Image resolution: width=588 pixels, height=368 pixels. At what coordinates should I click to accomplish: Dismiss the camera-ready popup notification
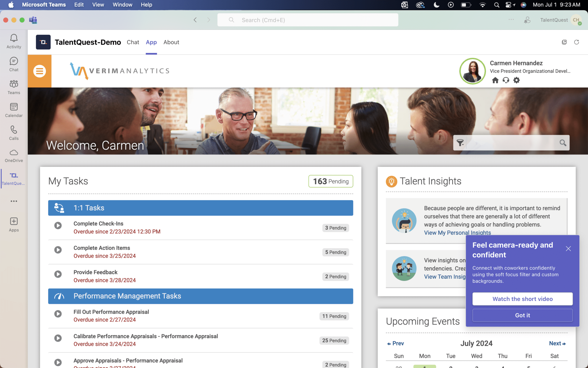[569, 248]
